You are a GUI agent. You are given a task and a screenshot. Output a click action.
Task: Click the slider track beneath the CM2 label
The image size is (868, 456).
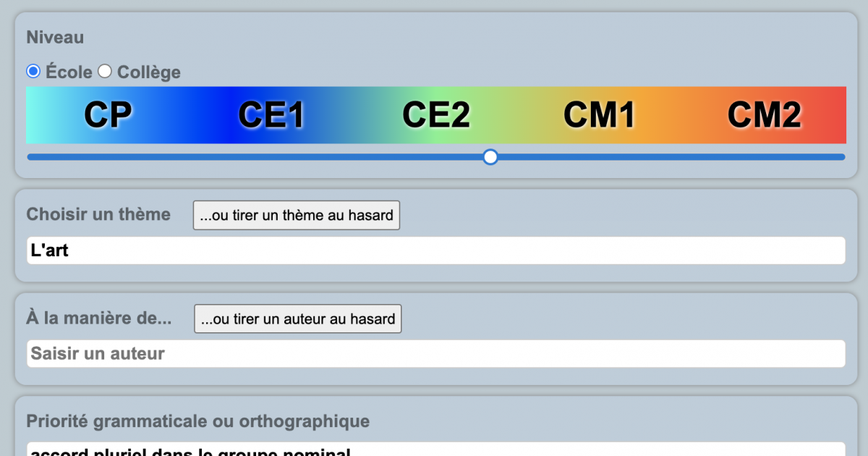[x=764, y=157]
